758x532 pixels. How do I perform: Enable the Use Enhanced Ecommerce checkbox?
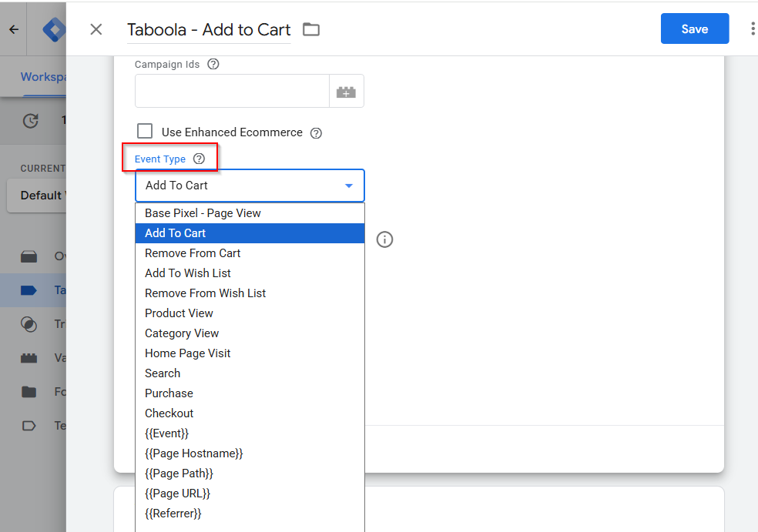point(145,132)
